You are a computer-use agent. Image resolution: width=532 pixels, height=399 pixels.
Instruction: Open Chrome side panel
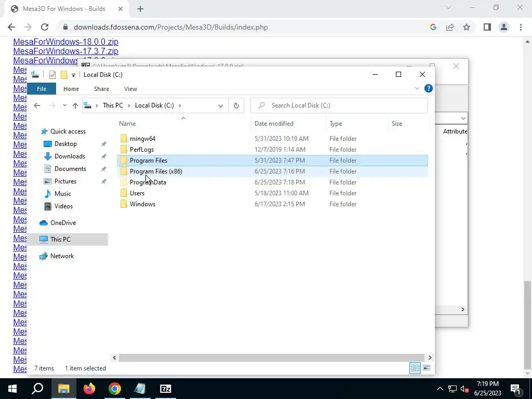pyautogui.click(x=487, y=27)
